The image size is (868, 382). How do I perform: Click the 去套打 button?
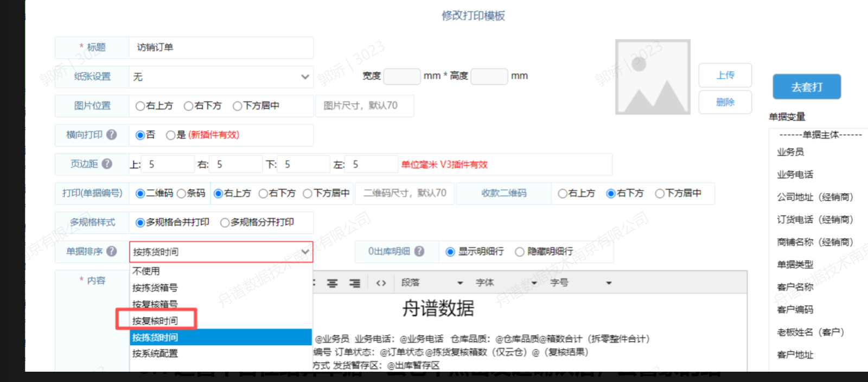(807, 87)
